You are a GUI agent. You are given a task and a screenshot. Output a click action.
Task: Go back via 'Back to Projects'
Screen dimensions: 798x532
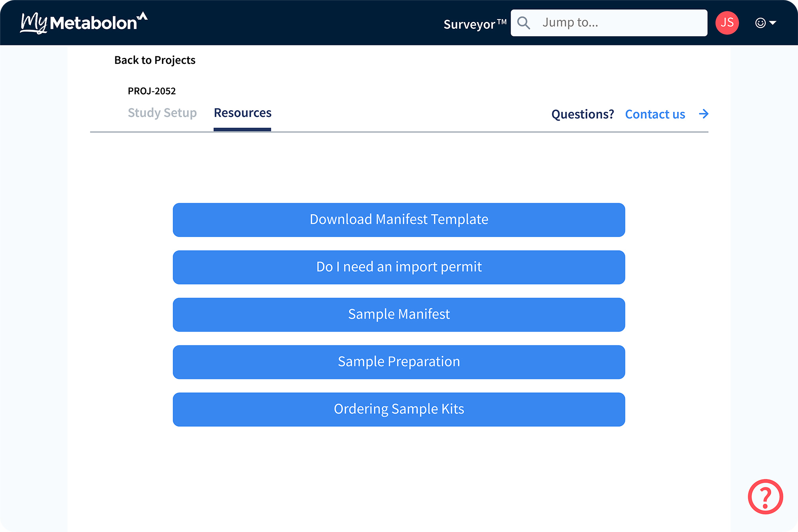155,60
